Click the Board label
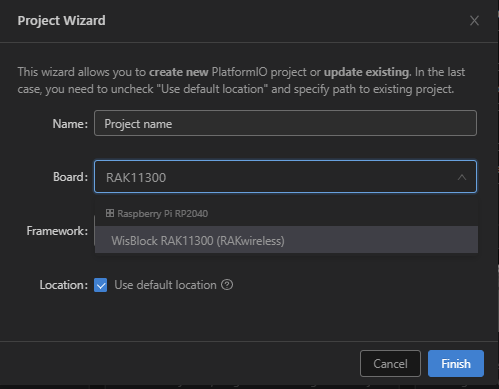 pos(70,177)
